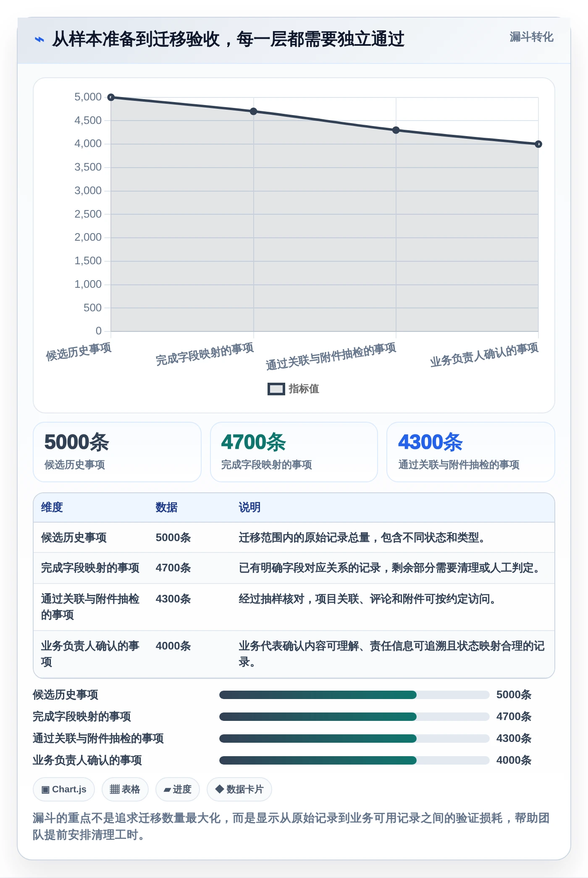Image resolution: width=588 pixels, height=878 pixels.
Task: Click the 4000条 progress value
Action: click(x=514, y=760)
